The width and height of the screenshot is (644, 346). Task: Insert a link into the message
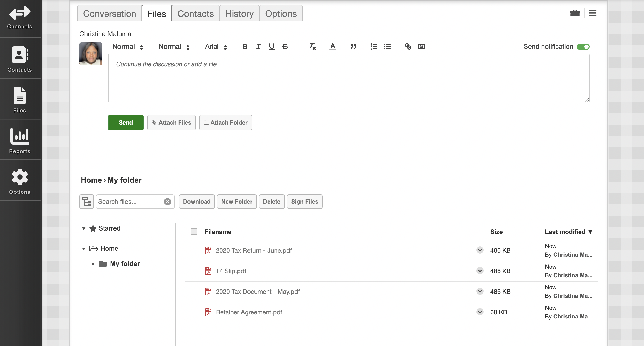pos(408,46)
